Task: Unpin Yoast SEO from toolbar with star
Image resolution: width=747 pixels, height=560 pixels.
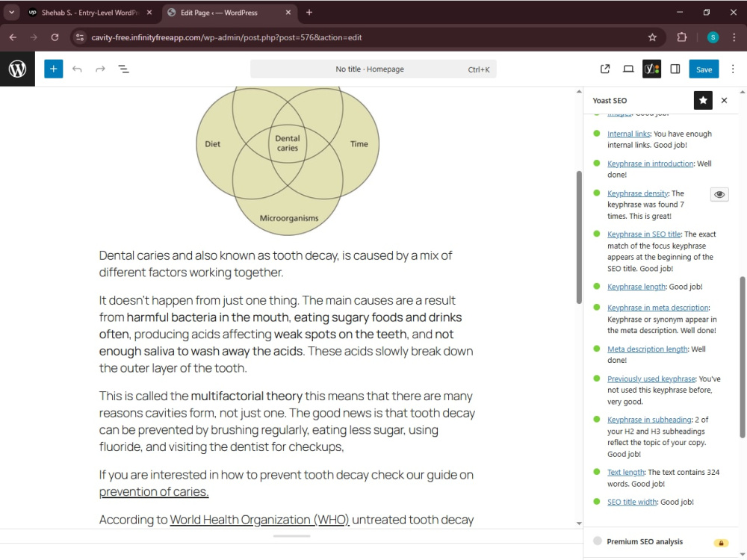Action: tap(703, 101)
